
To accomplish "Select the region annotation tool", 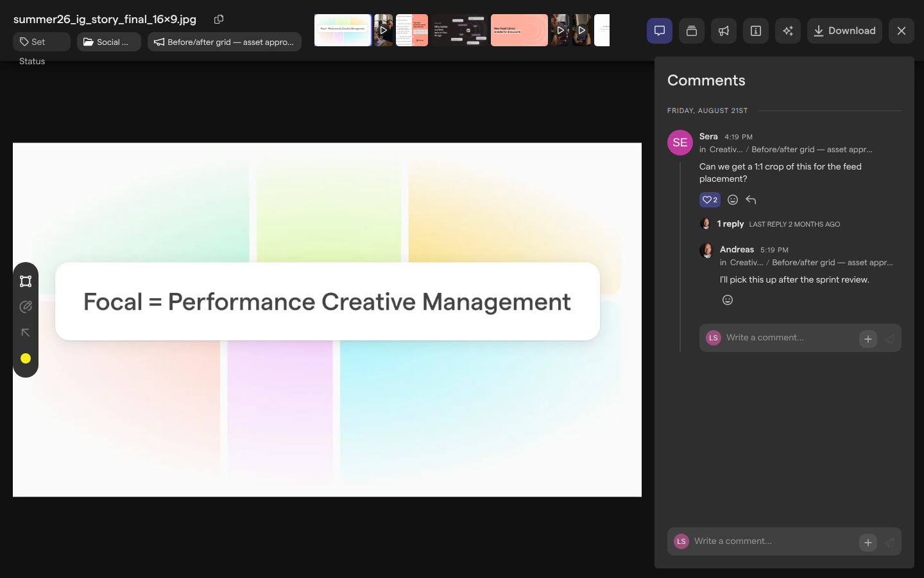I will coord(26,281).
